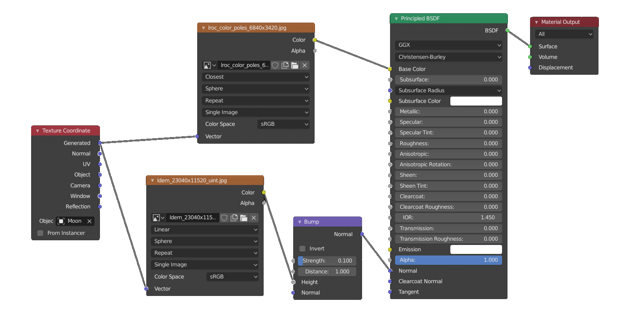Collapse the Principled BSDF node
The width and height of the screenshot is (644, 310).
tap(396, 19)
